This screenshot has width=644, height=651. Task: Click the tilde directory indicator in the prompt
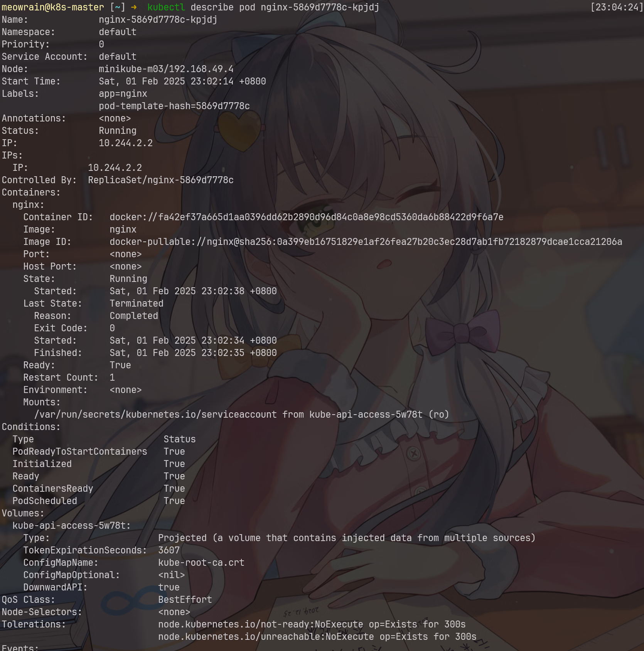coord(117,7)
